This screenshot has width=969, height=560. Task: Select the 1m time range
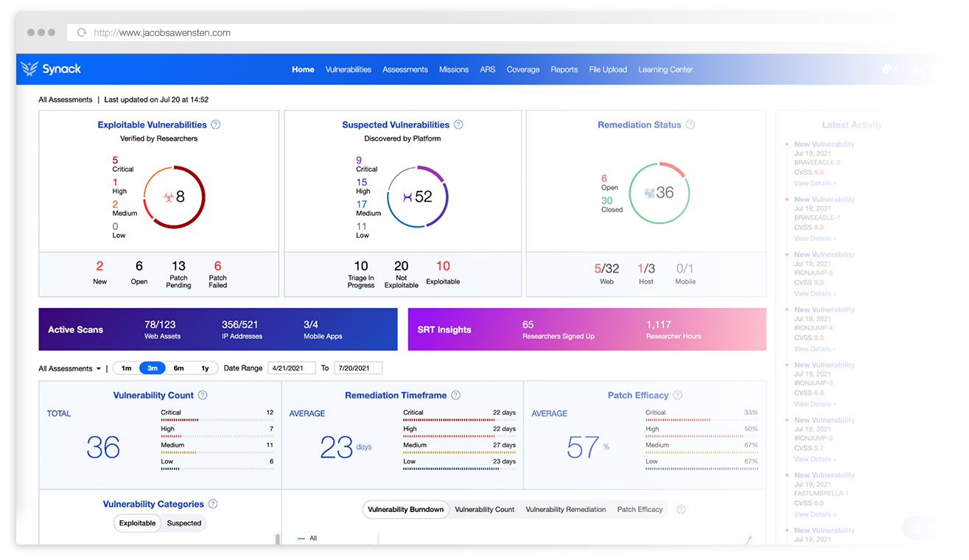click(126, 368)
